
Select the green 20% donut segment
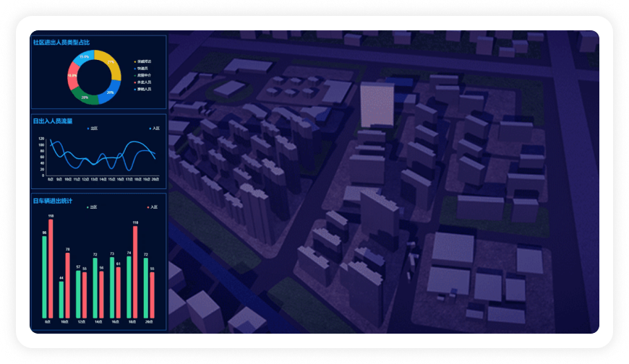click(85, 97)
